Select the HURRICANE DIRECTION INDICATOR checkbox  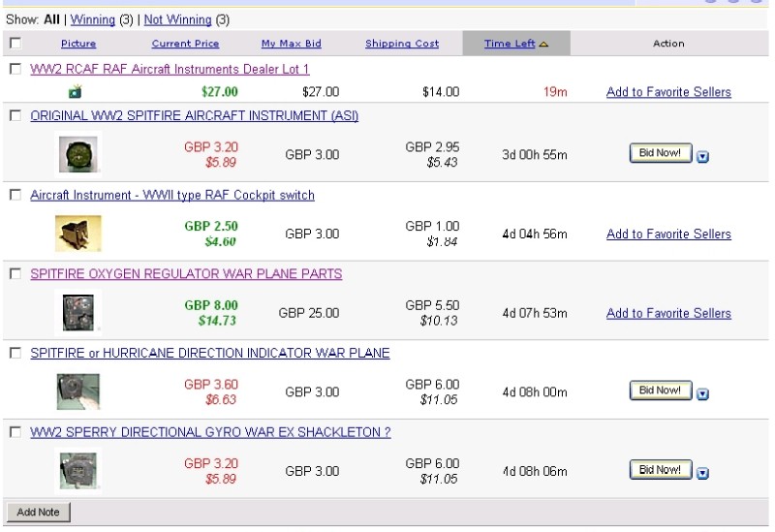pyautogui.click(x=15, y=353)
